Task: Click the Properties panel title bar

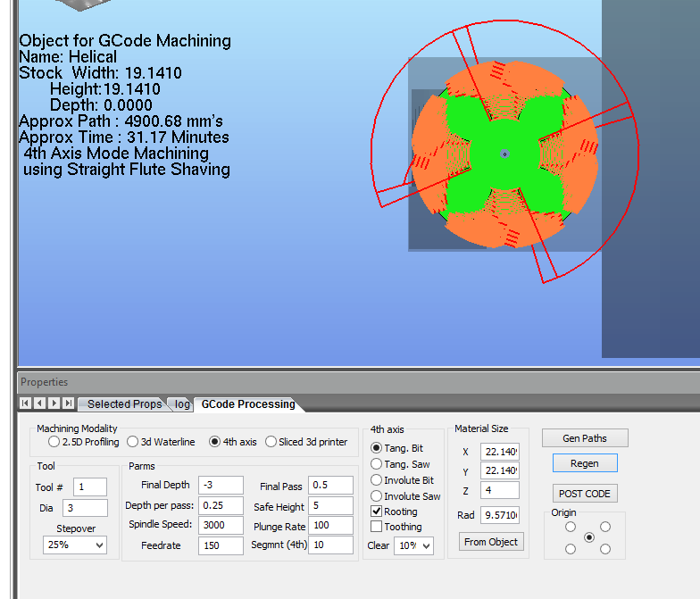Action: tap(359, 382)
